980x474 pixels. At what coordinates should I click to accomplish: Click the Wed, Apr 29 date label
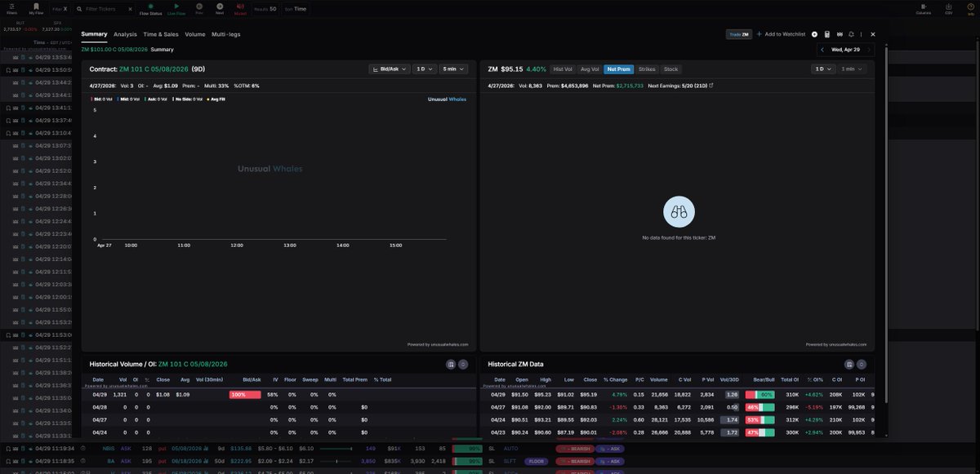pyautogui.click(x=846, y=50)
